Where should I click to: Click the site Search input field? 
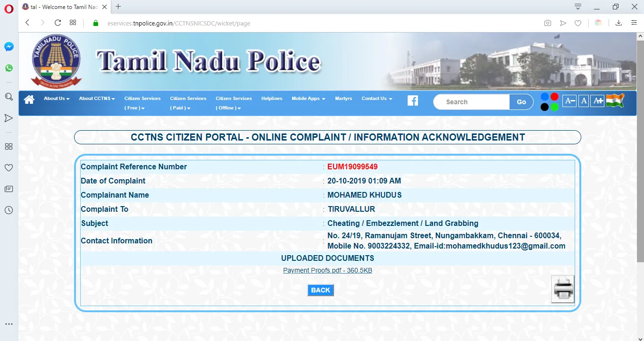[x=472, y=102]
